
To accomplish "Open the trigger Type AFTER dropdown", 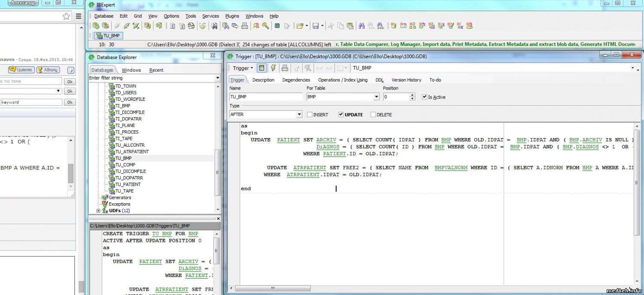I will (x=299, y=115).
